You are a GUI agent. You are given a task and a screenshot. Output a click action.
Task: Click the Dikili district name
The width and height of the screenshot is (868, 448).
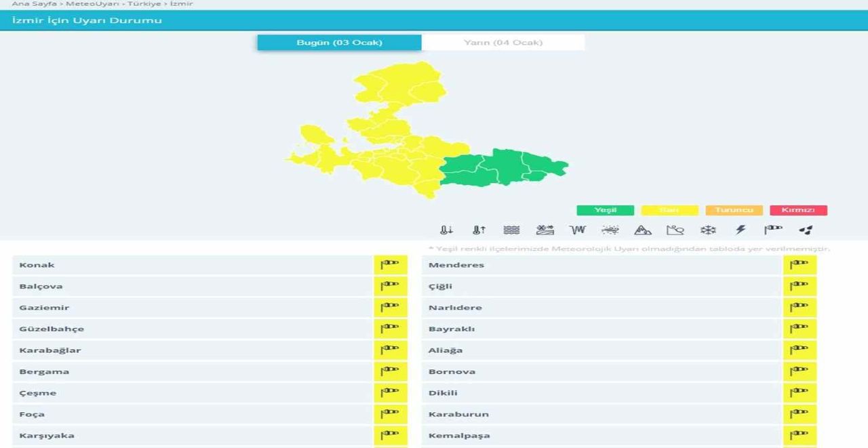click(x=443, y=393)
